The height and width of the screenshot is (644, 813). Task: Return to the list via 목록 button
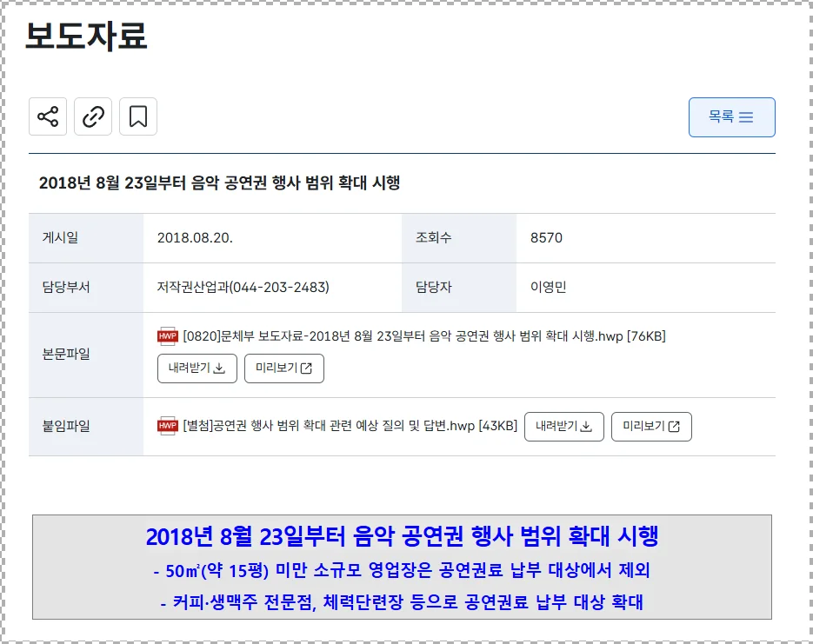point(731,117)
